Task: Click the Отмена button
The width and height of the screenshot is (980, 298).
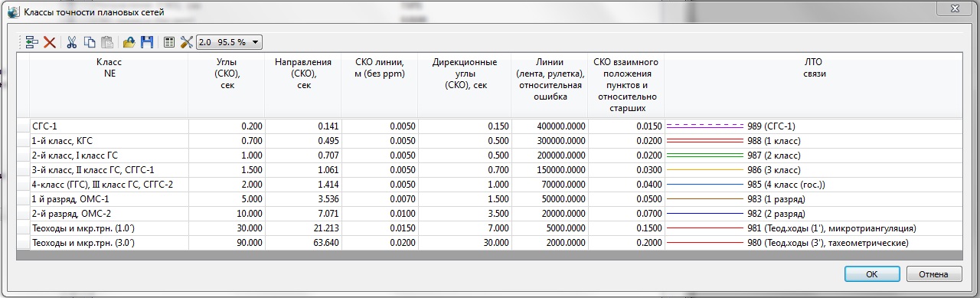Action: point(934,273)
